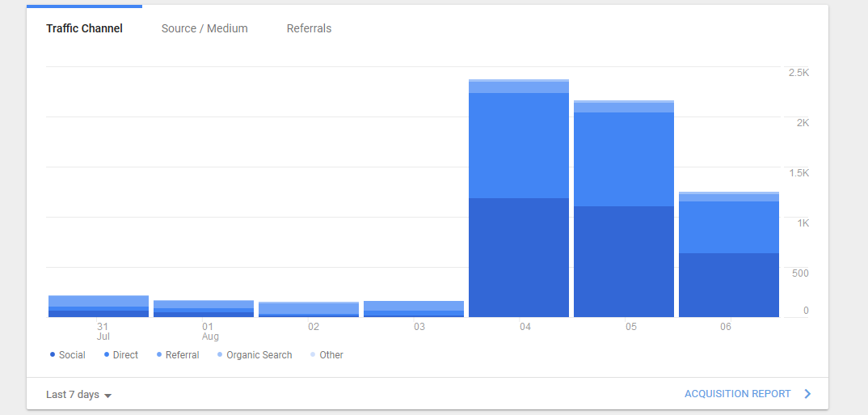The height and width of the screenshot is (415, 868).
Task: Click the Referral legend dot
Action: tap(159, 354)
